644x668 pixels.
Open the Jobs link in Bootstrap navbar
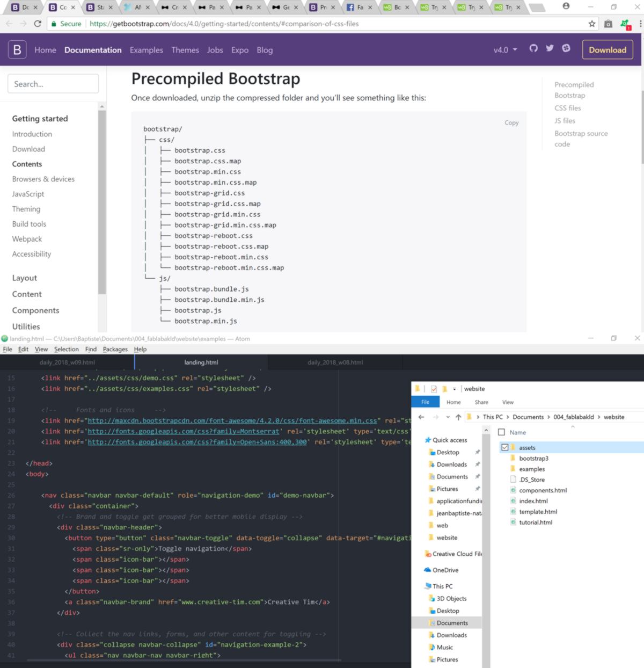(215, 50)
